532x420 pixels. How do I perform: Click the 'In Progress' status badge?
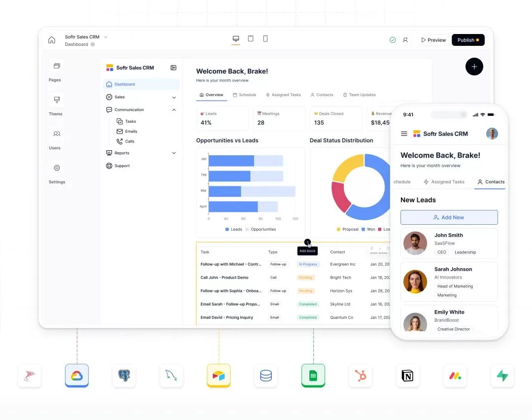pos(308,264)
